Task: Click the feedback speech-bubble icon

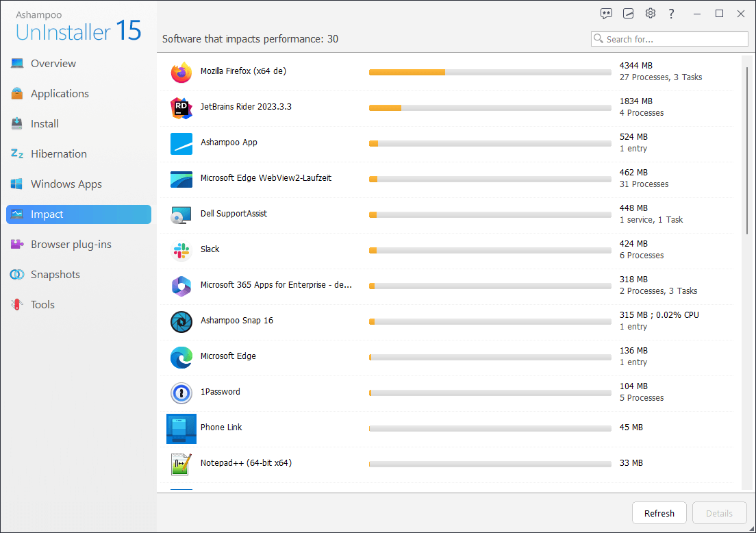Action: click(x=606, y=13)
